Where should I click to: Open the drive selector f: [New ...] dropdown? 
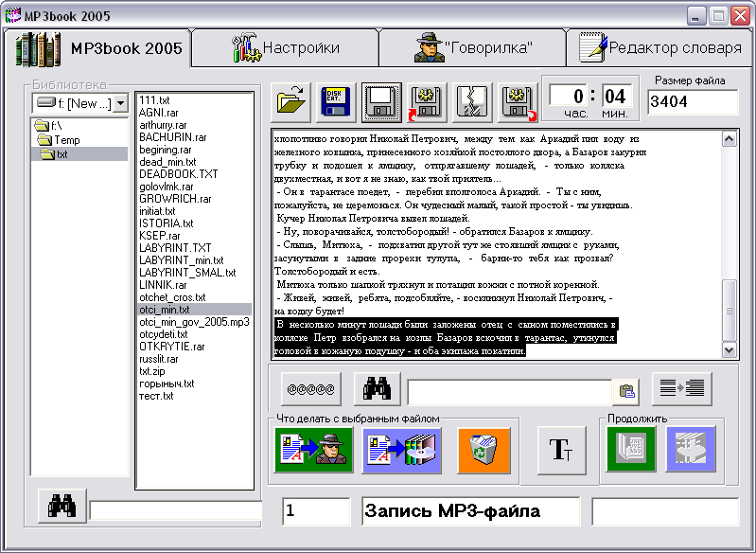[x=121, y=103]
